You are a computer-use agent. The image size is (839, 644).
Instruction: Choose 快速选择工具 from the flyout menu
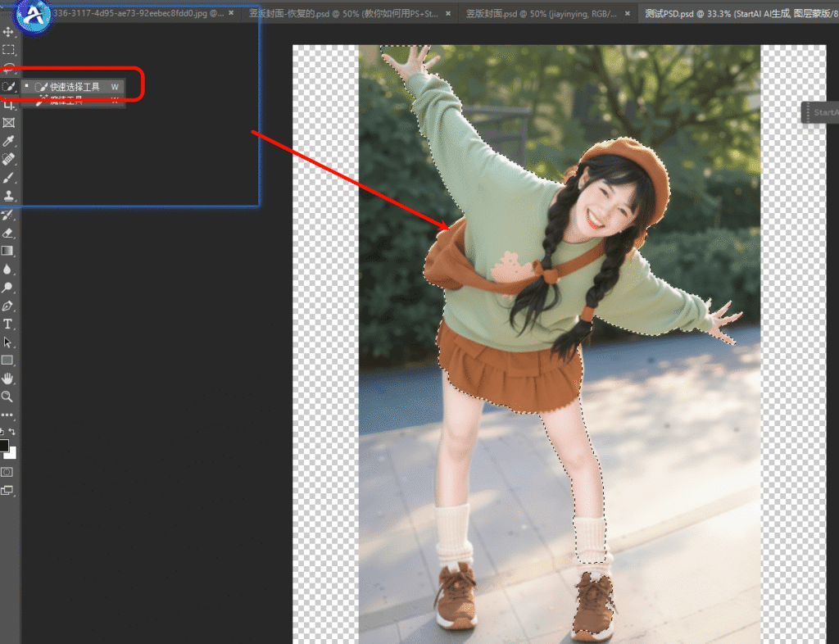tap(74, 86)
